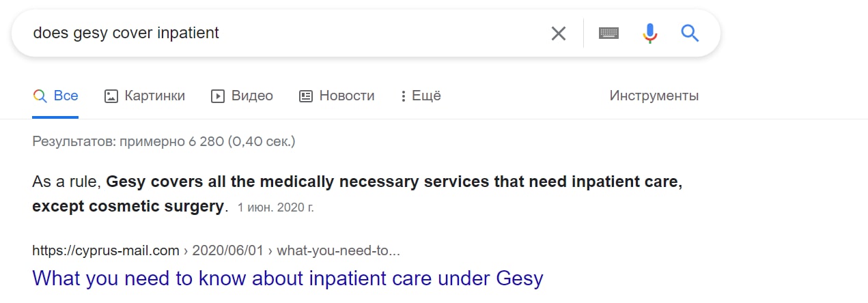Click the blue magnifier search icon
The height and width of the screenshot is (303, 868).
690,33
